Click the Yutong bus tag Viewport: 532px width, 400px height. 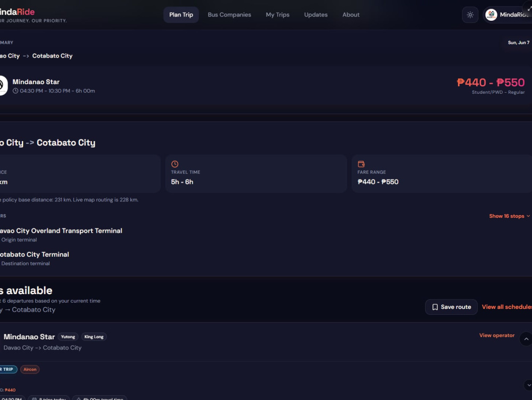[68, 337]
